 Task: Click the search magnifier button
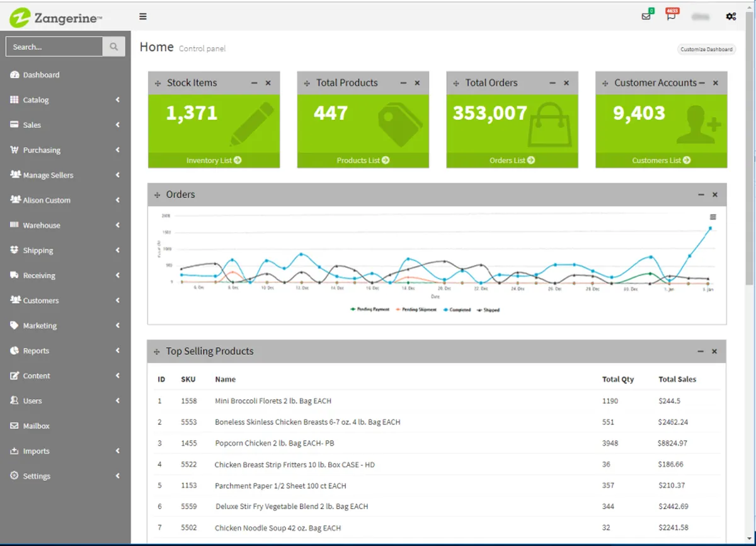(x=114, y=47)
